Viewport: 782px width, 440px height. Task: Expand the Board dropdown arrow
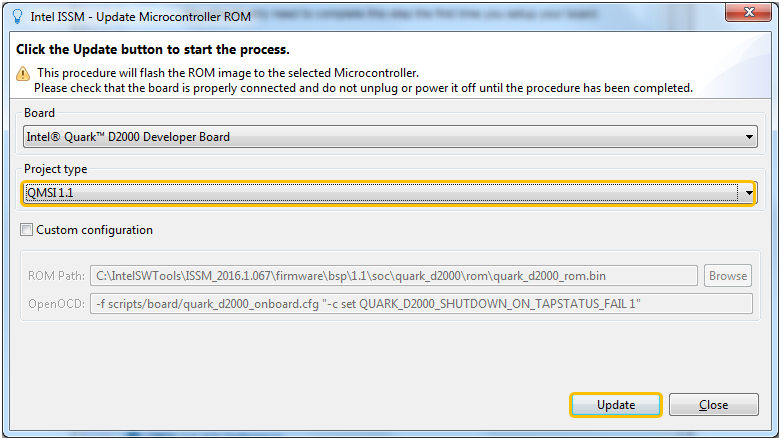click(x=749, y=137)
